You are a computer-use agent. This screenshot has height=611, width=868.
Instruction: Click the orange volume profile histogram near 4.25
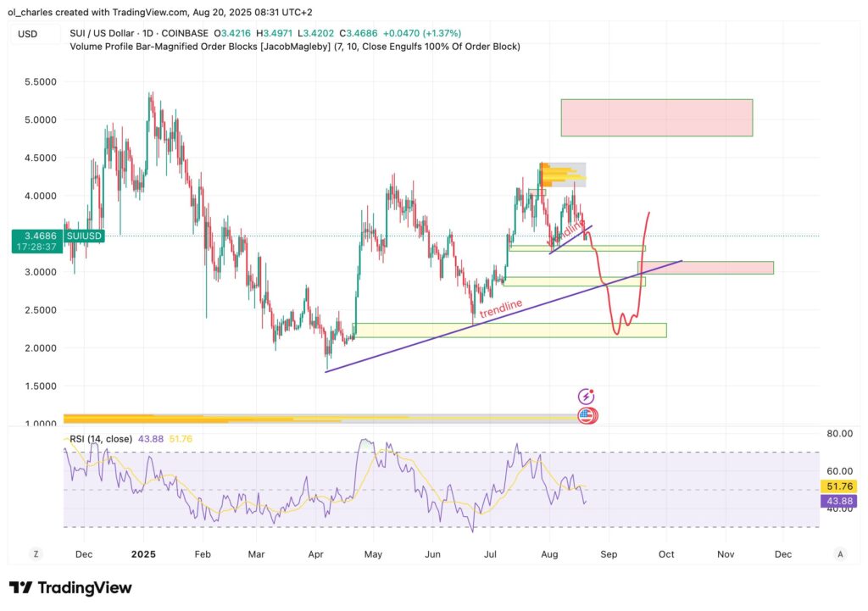557,175
